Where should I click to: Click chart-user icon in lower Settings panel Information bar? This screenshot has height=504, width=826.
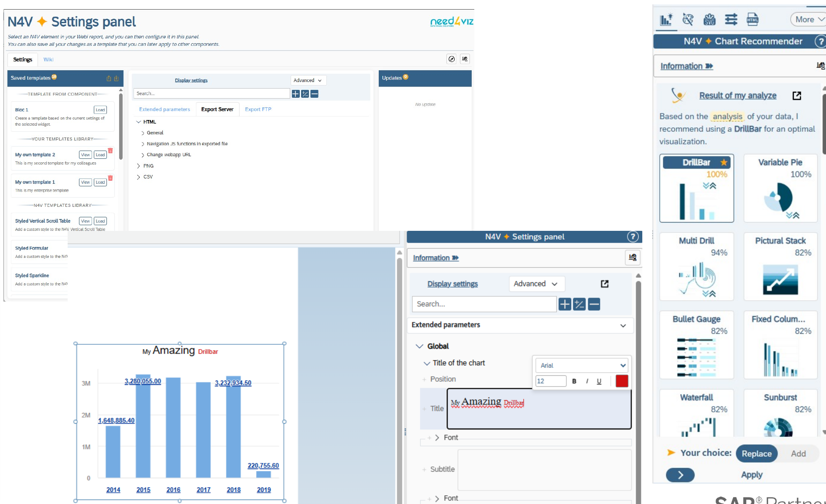pos(633,257)
